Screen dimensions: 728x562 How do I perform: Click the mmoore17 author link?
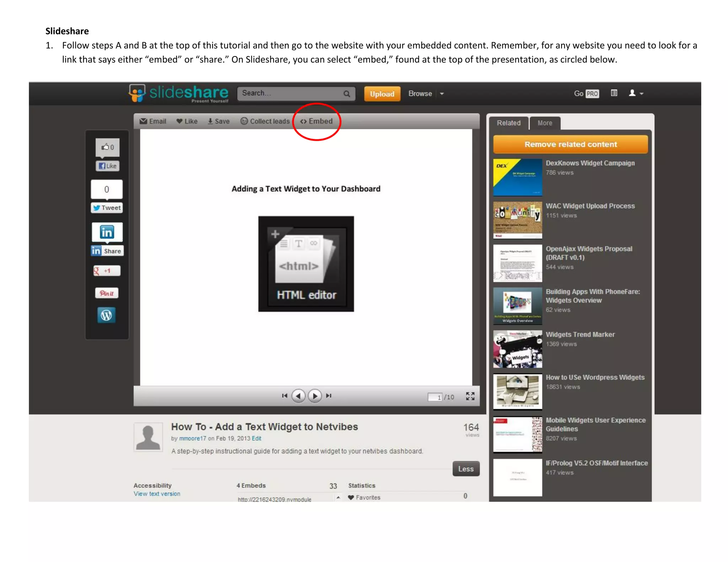193,438
